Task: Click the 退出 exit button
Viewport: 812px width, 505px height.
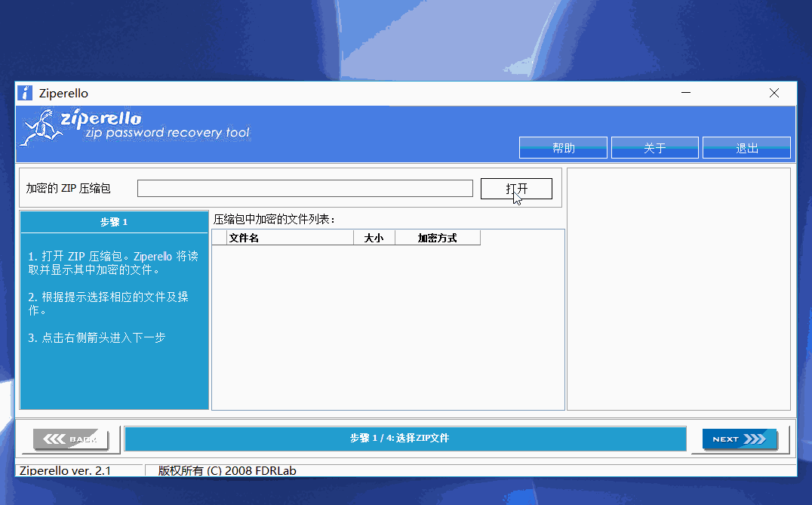Action: [746, 148]
